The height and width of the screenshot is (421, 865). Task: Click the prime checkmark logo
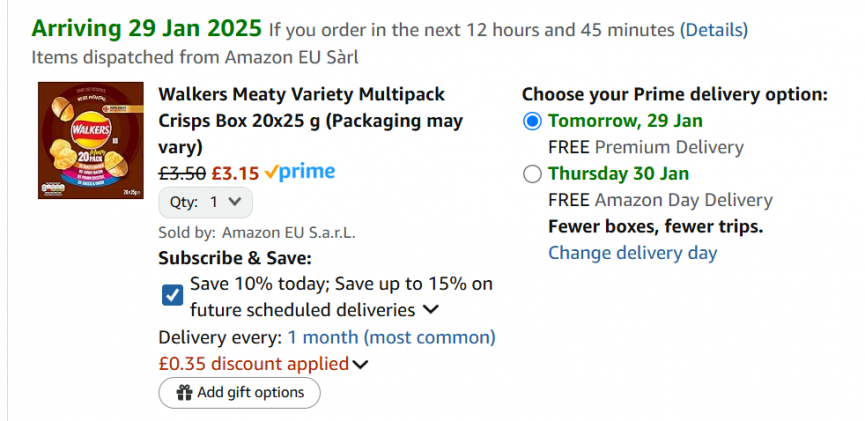[x=300, y=172]
